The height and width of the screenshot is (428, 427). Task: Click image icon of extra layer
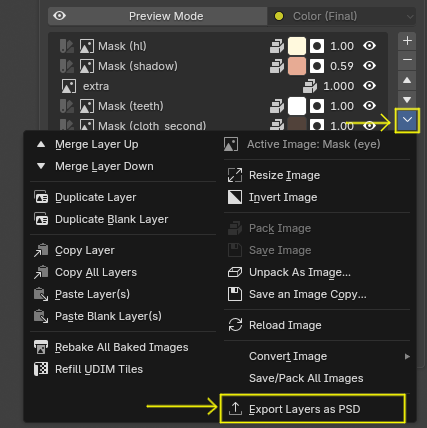pos(69,86)
